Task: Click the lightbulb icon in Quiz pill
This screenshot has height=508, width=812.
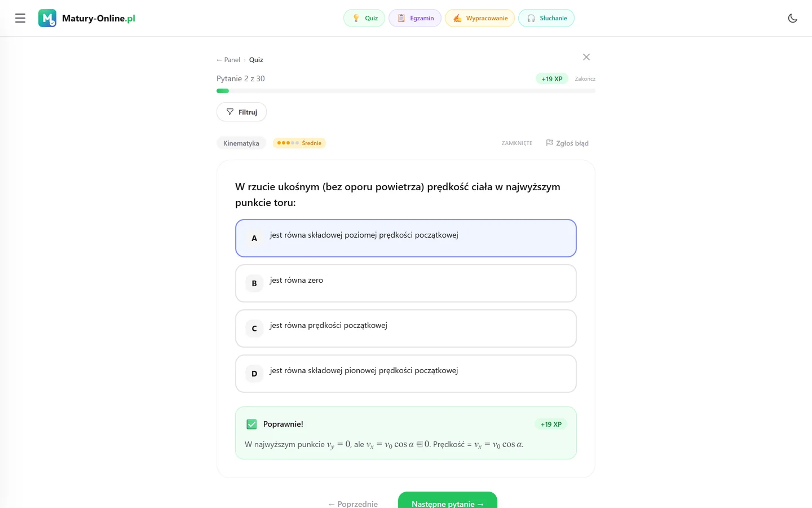Action: (356, 18)
